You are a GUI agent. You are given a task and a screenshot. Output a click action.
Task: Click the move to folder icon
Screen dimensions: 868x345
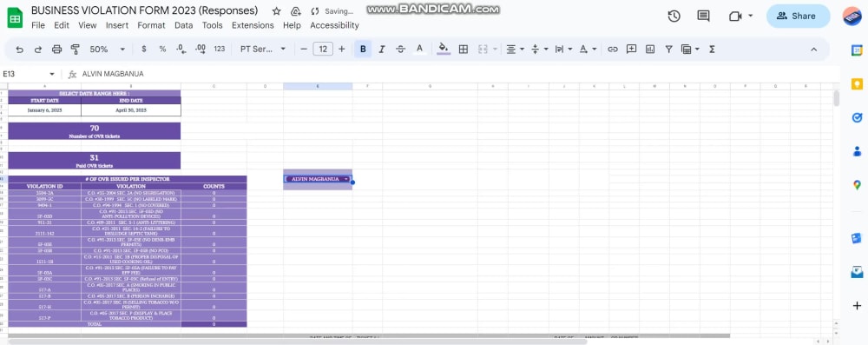click(296, 11)
